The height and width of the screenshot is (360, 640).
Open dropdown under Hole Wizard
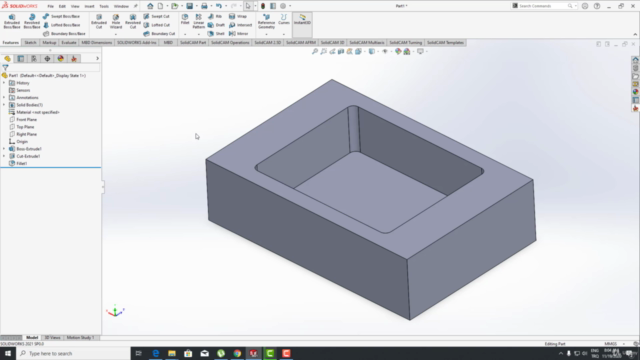click(x=116, y=34)
